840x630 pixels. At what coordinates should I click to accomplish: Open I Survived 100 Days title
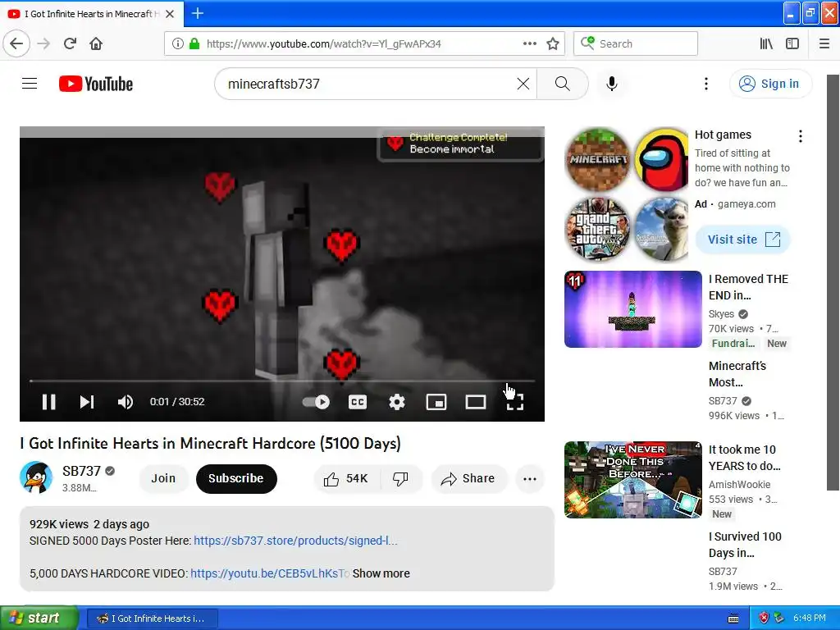(x=745, y=545)
